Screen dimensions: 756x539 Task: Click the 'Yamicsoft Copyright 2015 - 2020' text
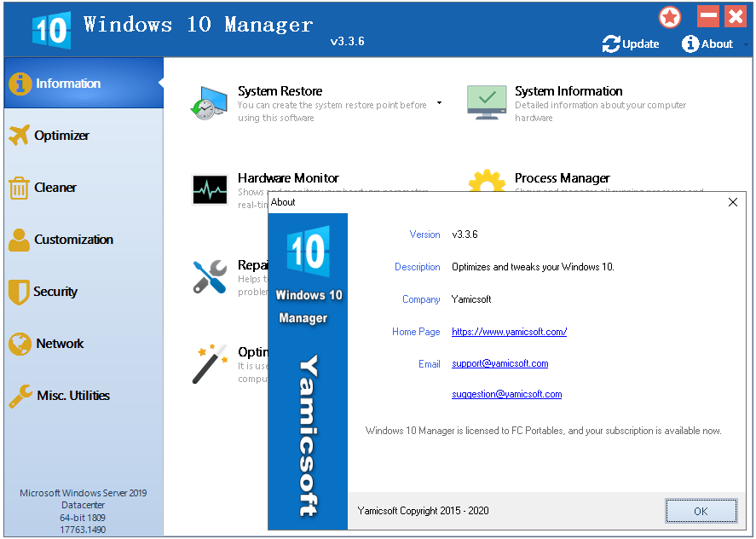[424, 511]
